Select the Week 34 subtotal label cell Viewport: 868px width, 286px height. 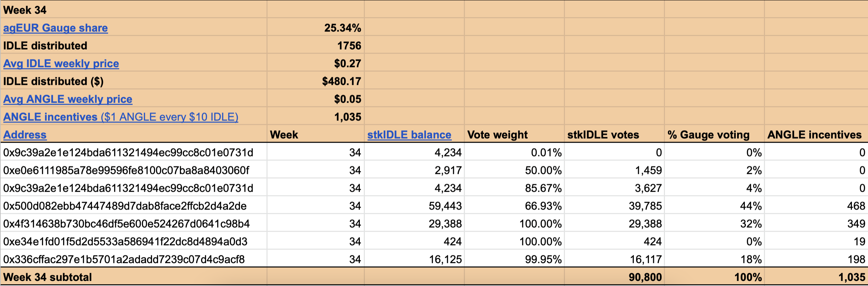[x=134, y=277]
